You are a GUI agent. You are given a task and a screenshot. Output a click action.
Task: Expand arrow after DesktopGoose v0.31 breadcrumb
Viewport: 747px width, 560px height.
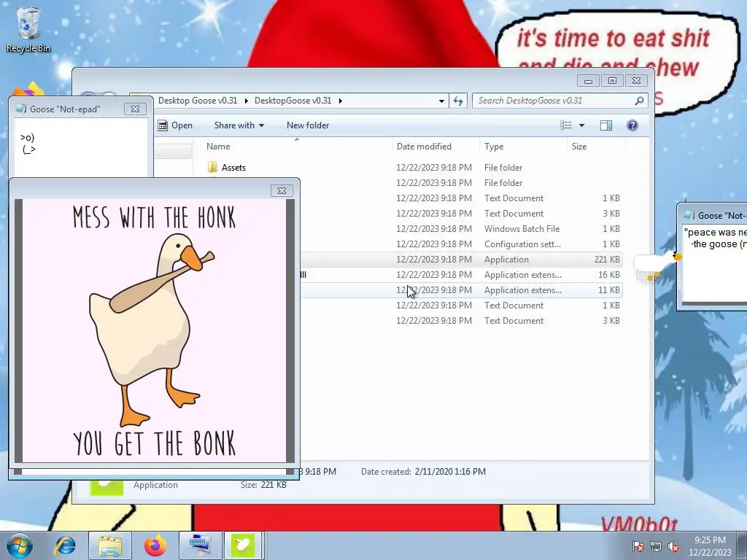[x=340, y=101]
